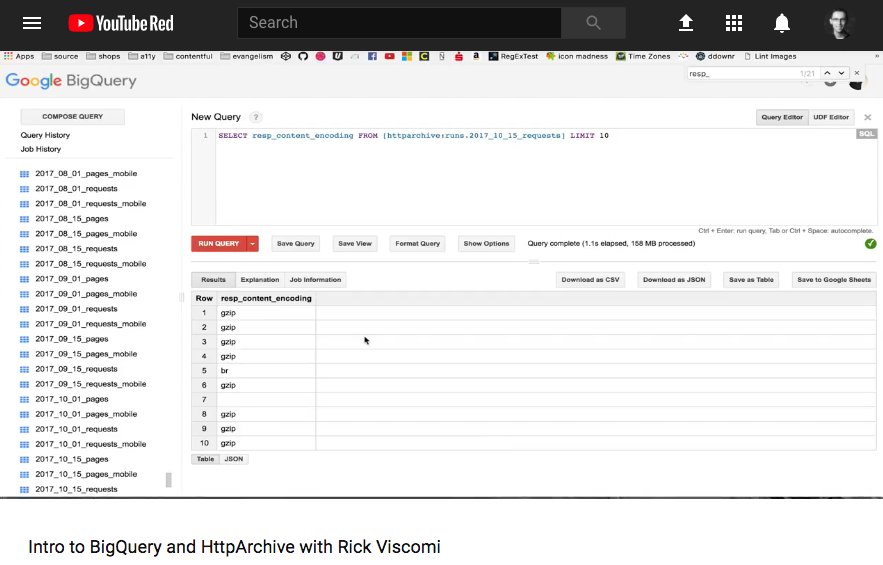The height and width of the screenshot is (565, 883).
Task: Click Save as Table
Action: [x=751, y=280]
